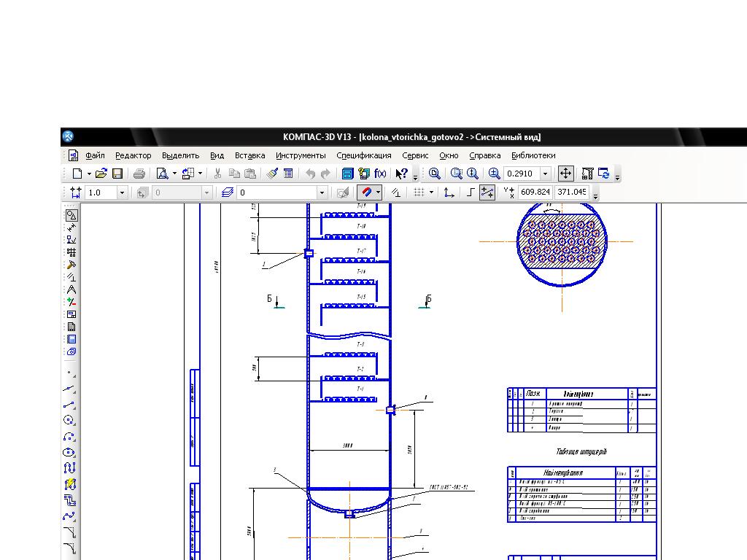Open the Справка menu
Screen dimensions: 747x560
point(485,155)
